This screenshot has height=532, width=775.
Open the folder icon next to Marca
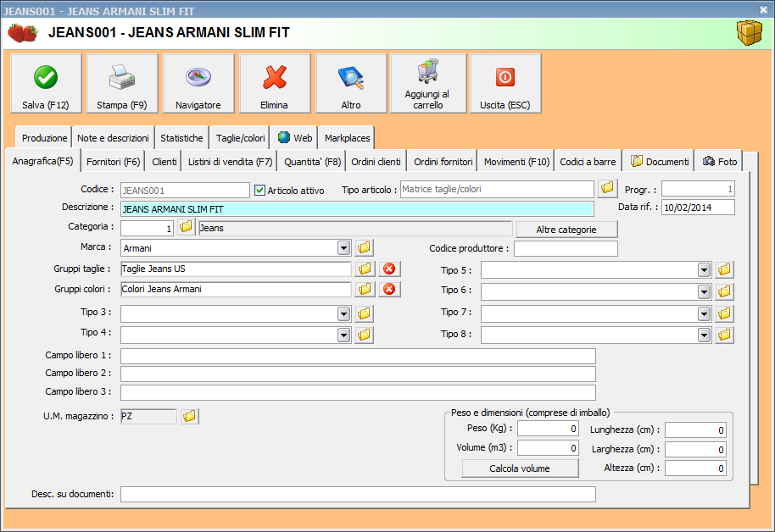click(364, 247)
